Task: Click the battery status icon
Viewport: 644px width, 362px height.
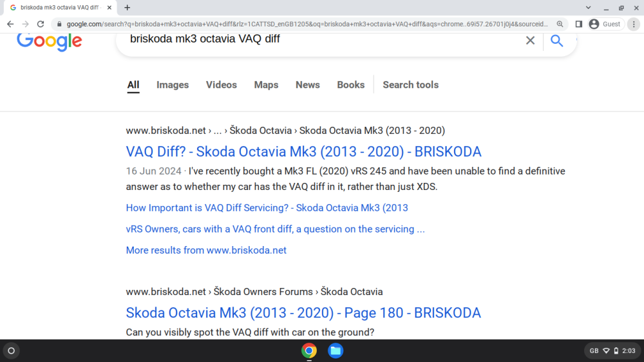Action: [x=616, y=351]
